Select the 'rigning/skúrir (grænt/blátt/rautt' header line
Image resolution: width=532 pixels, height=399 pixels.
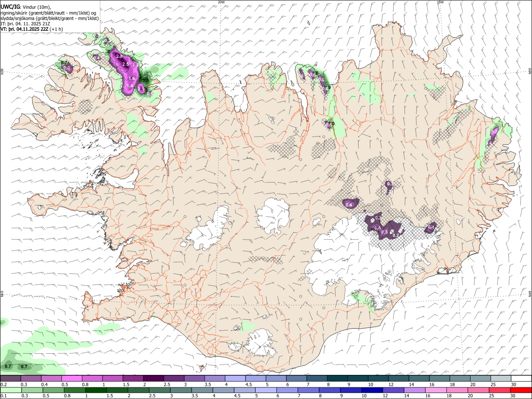click(x=49, y=13)
